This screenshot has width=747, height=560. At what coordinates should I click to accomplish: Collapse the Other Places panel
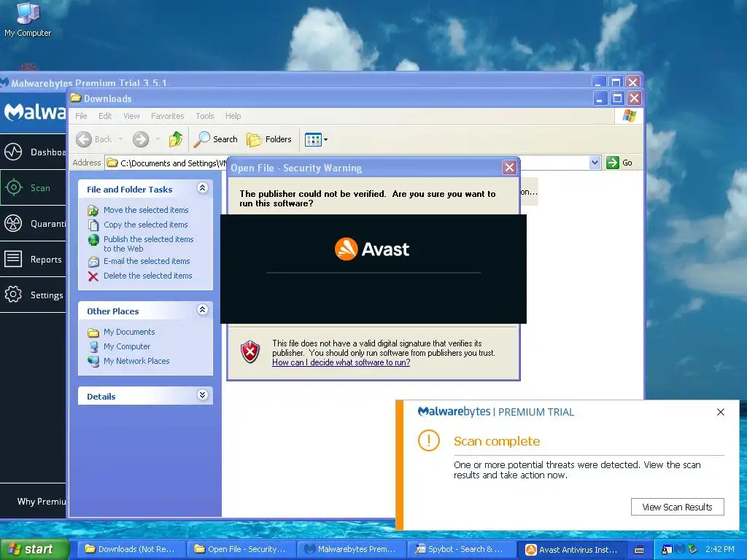[x=203, y=309]
